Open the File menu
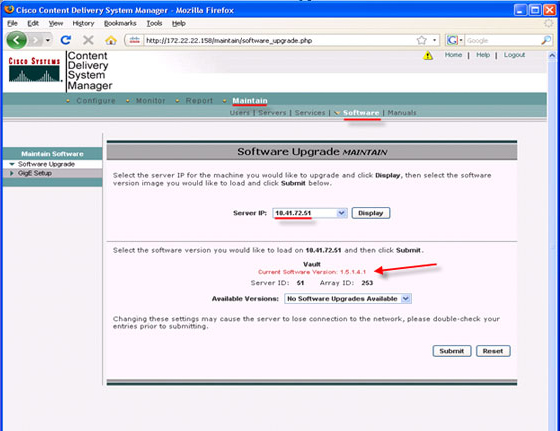Image resolution: width=560 pixels, height=431 pixels. [x=12, y=23]
